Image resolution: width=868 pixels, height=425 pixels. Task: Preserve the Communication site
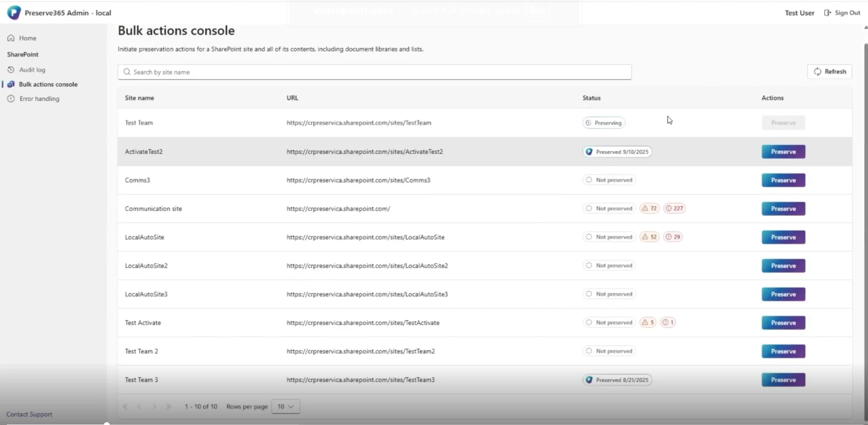(x=783, y=209)
